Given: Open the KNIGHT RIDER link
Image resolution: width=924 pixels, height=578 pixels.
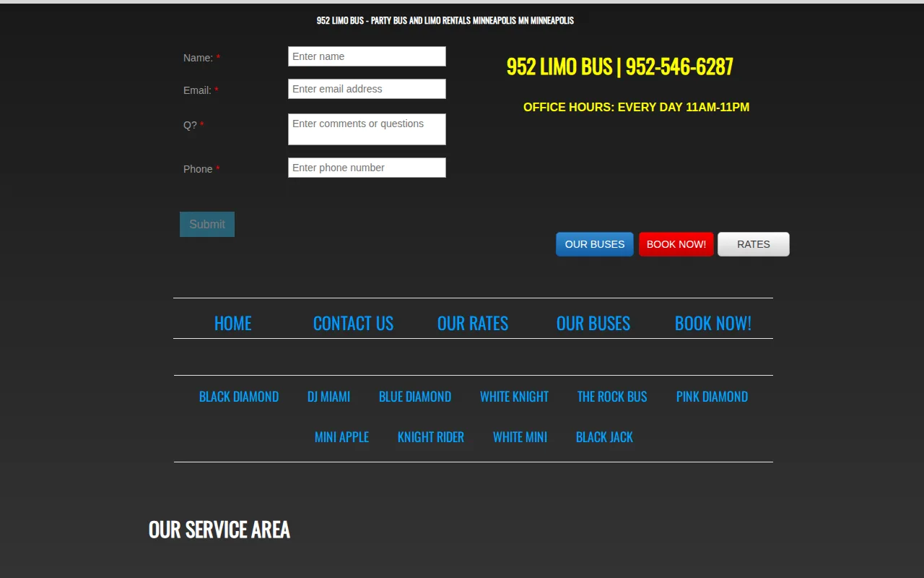Looking at the screenshot, I should (431, 437).
